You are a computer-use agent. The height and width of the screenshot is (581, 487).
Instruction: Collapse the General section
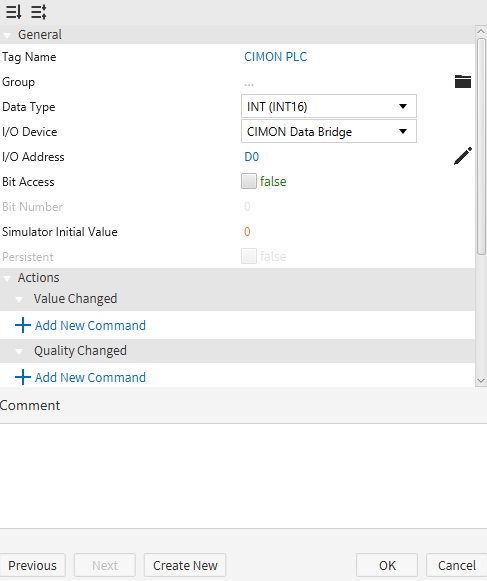point(7,36)
